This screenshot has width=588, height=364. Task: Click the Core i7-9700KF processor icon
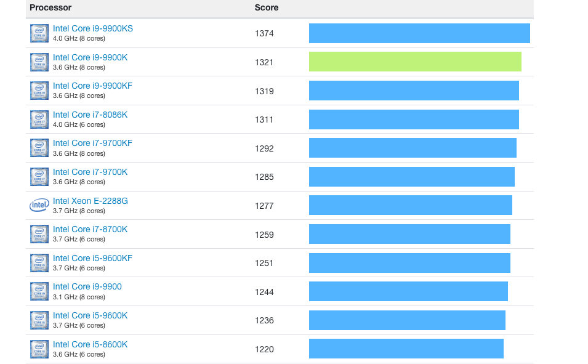(39, 148)
